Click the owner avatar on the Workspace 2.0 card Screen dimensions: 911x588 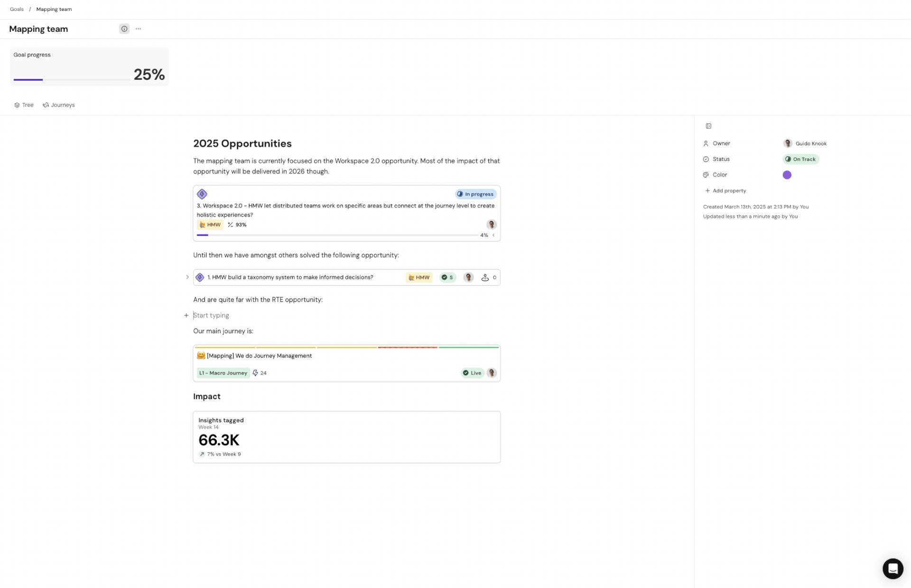(x=492, y=224)
